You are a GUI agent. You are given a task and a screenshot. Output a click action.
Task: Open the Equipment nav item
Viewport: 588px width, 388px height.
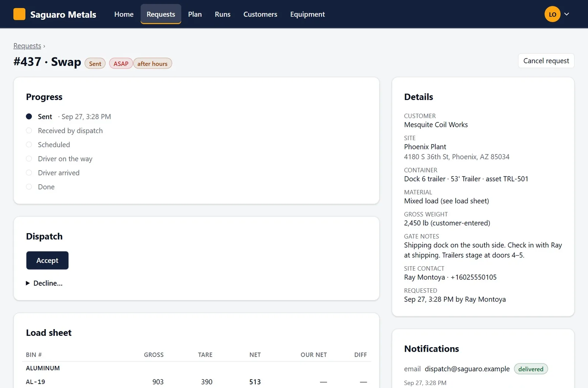coord(308,14)
